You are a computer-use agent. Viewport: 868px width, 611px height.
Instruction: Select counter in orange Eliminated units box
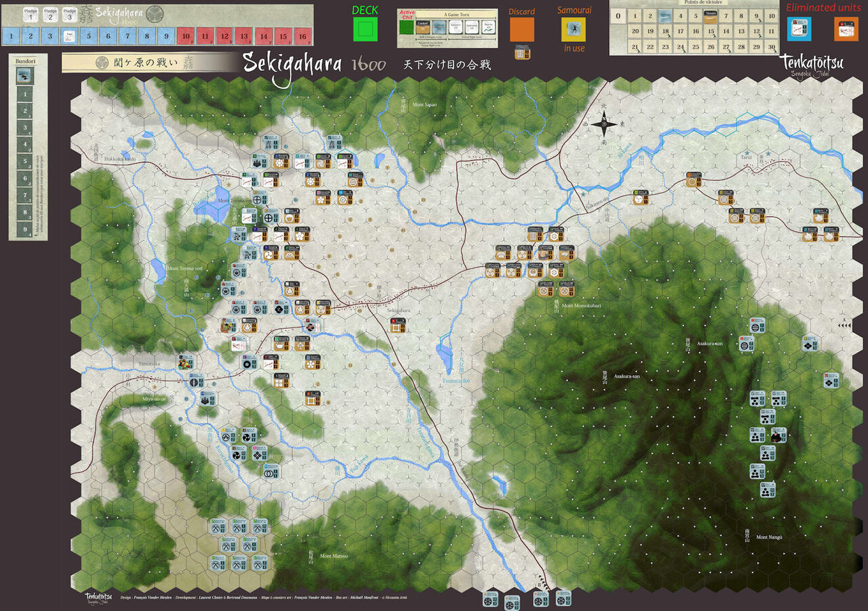click(x=846, y=28)
